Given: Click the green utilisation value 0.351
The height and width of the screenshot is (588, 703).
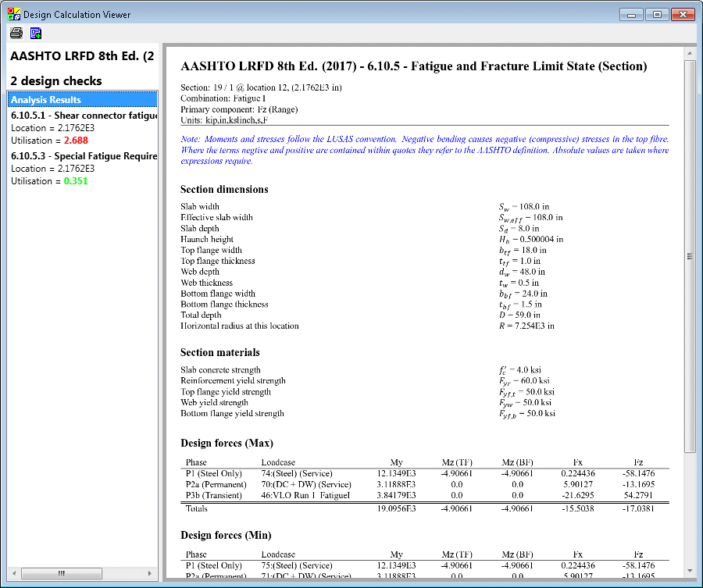Looking at the screenshot, I should click(76, 180).
